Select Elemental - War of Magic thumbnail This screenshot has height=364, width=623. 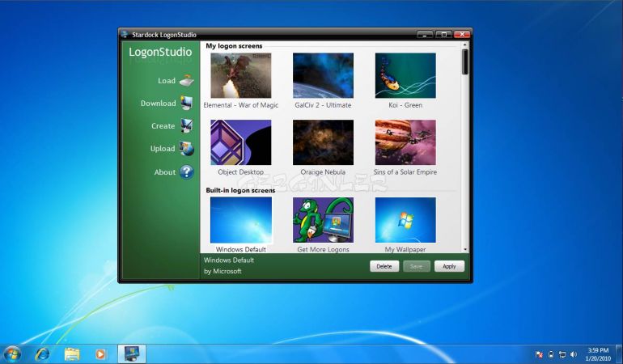pos(241,75)
